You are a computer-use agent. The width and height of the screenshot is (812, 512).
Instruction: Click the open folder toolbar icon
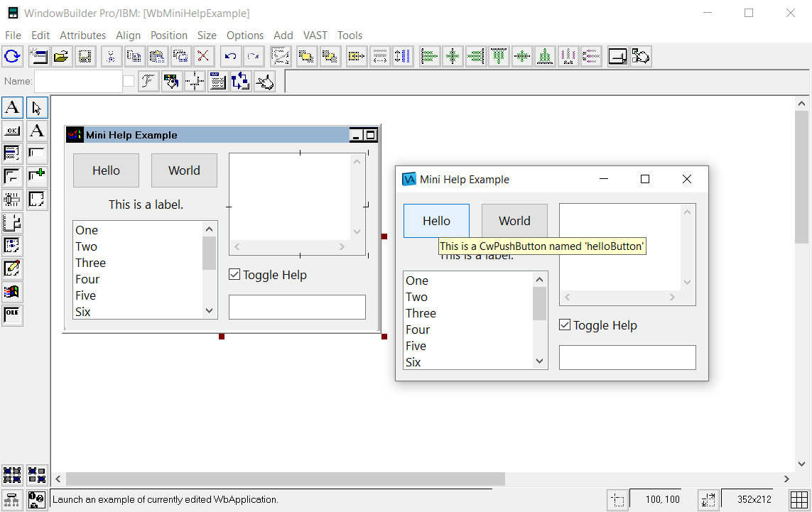[x=61, y=57]
